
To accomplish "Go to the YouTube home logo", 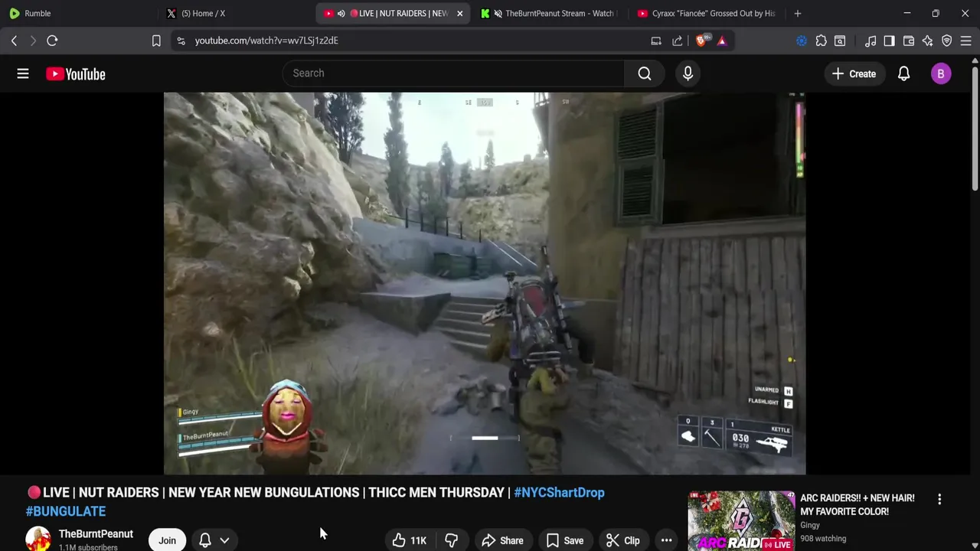I will tap(75, 73).
